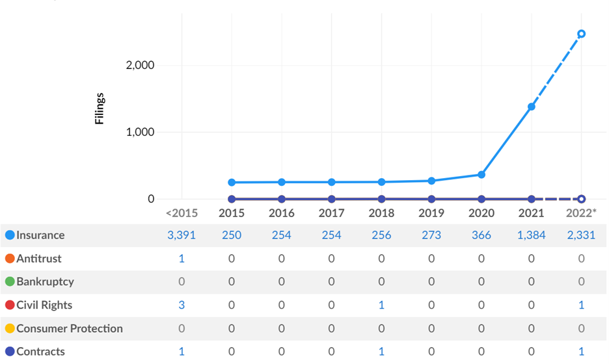Viewport: 609px width, 364px height.
Task: Select the Antitrust pre-2015 count link
Action: coord(182,259)
